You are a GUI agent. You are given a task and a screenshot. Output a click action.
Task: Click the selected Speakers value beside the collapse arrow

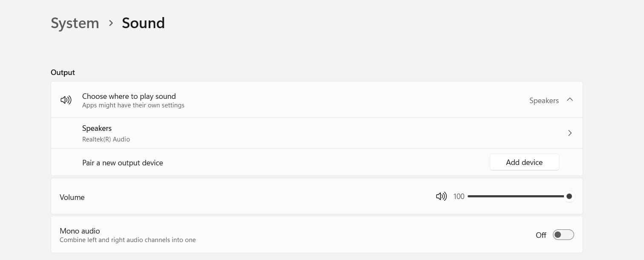tap(543, 101)
